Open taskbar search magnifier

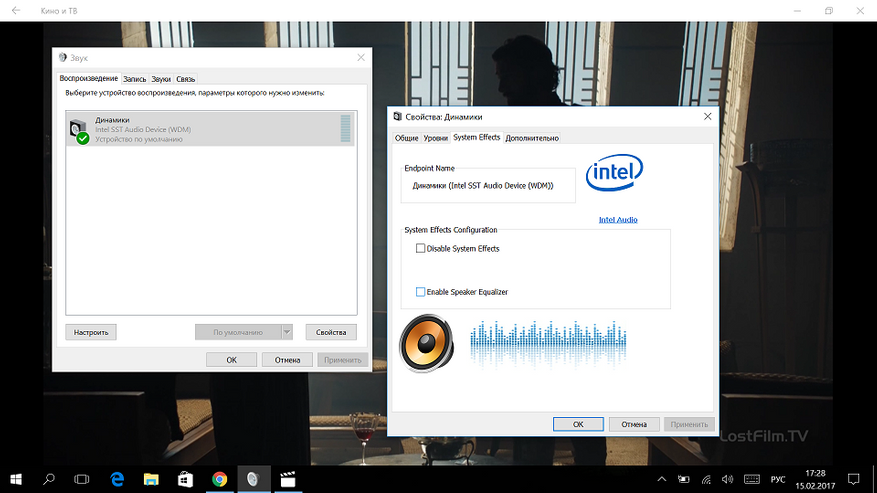[49, 479]
